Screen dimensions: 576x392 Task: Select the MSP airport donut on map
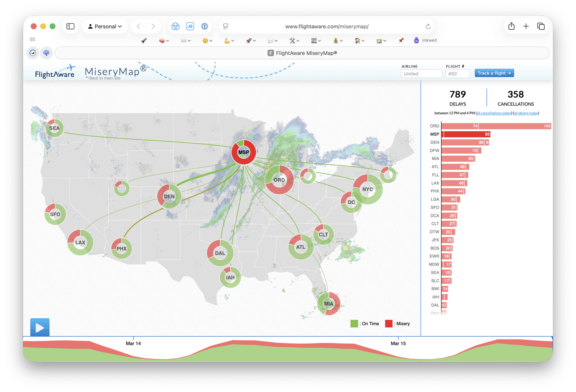[x=244, y=152]
